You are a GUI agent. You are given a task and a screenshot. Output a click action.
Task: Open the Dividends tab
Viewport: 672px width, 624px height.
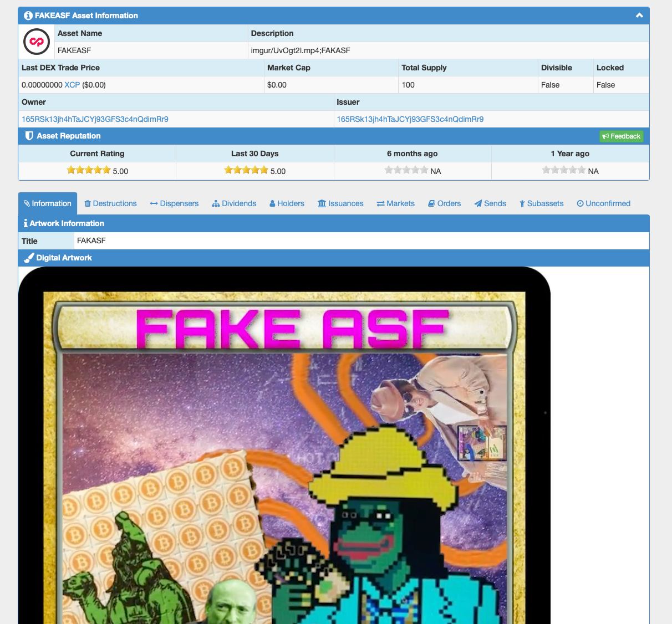234,203
